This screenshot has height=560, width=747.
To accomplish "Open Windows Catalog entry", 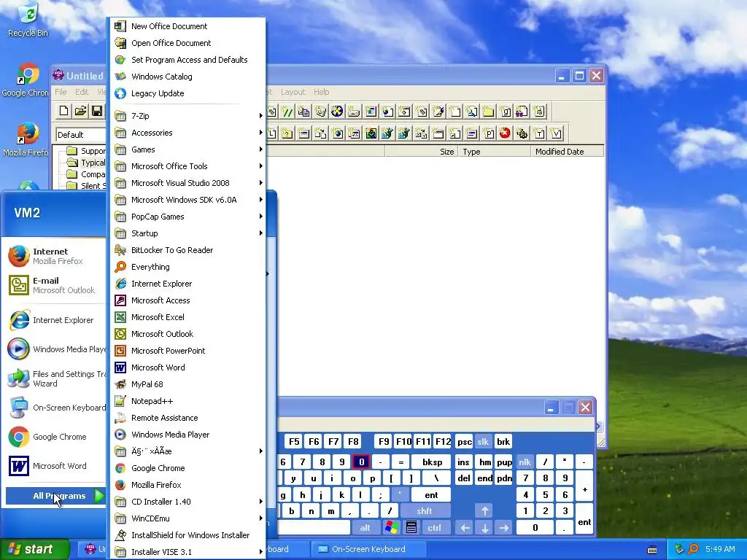I will pyautogui.click(x=187, y=76).
